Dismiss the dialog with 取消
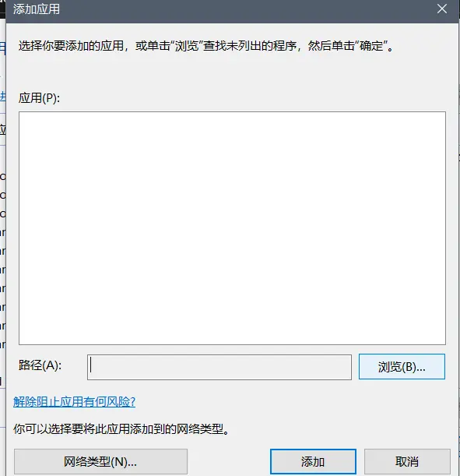Screen dimensions: 460x476 [x=407, y=462]
